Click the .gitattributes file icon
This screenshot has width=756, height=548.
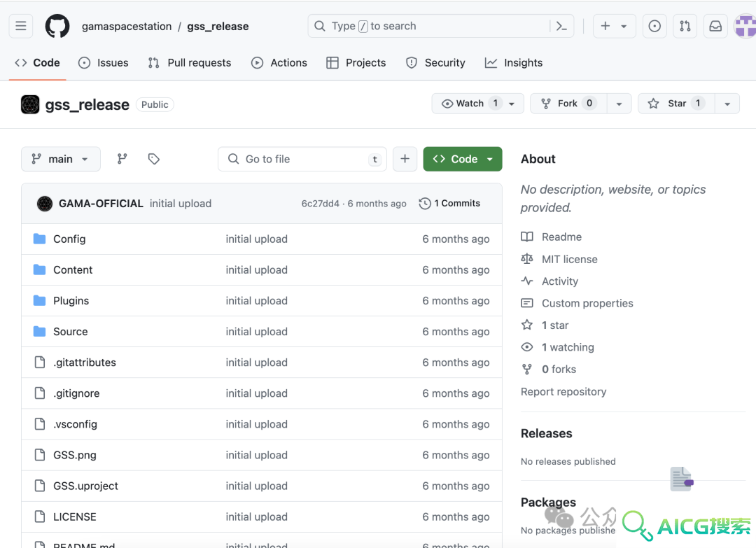(x=40, y=363)
